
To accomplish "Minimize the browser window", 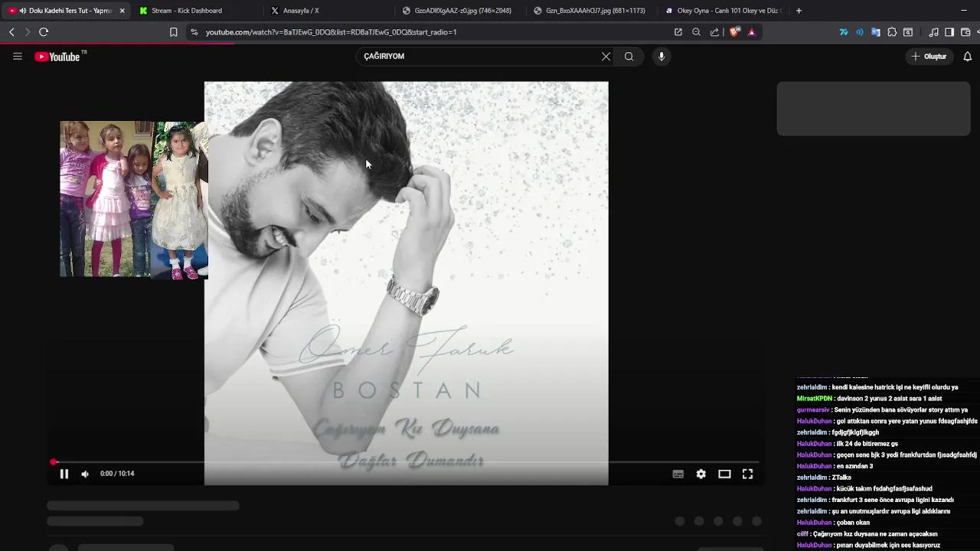I will pos(963,11).
